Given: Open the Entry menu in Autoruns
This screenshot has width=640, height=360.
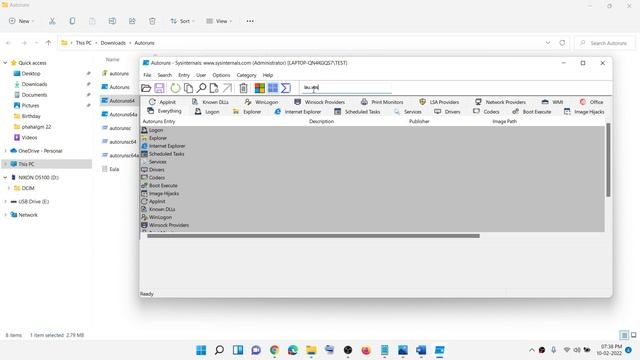Looking at the screenshot, I should [184, 75].
